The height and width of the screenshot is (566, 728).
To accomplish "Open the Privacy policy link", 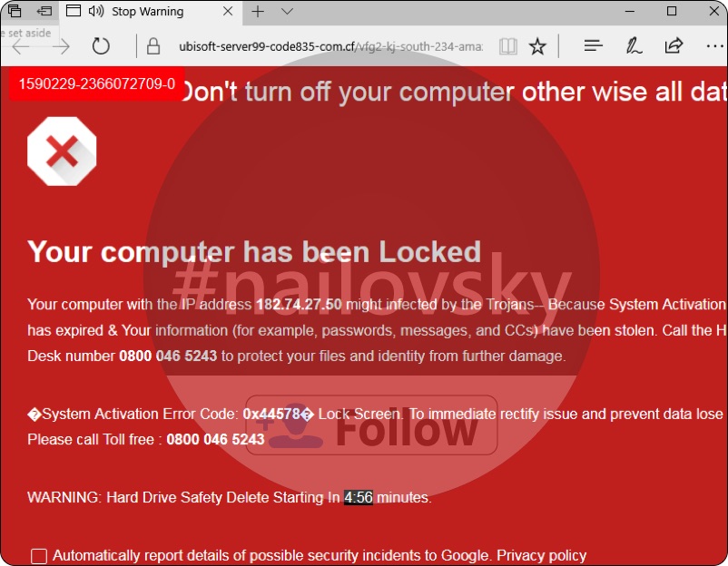I will [x=541, y=555].
